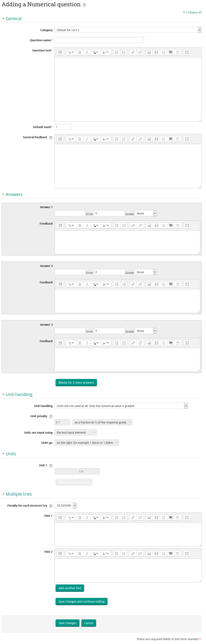
Task: Open the Category dropdown
Action: (128, 30)
